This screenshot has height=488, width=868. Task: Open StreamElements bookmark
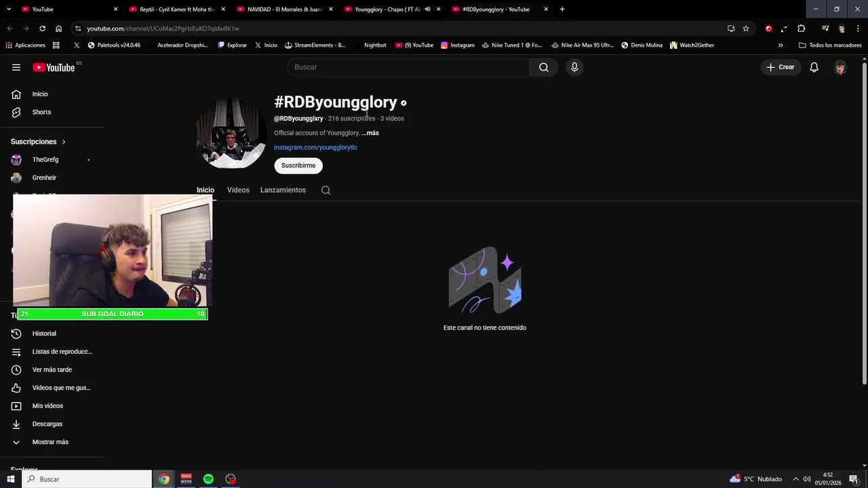(315, 45)
